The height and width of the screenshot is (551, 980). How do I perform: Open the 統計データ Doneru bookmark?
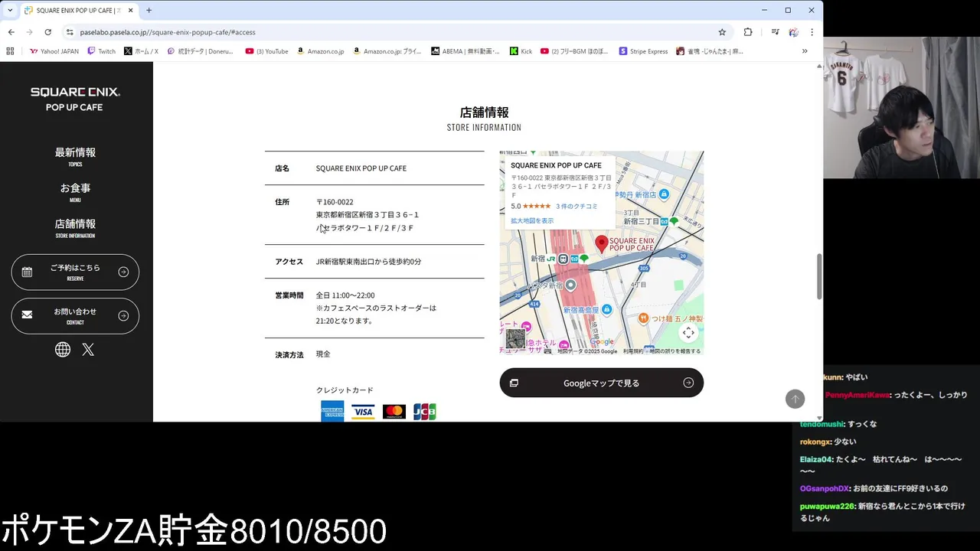(x=200, y=51)
